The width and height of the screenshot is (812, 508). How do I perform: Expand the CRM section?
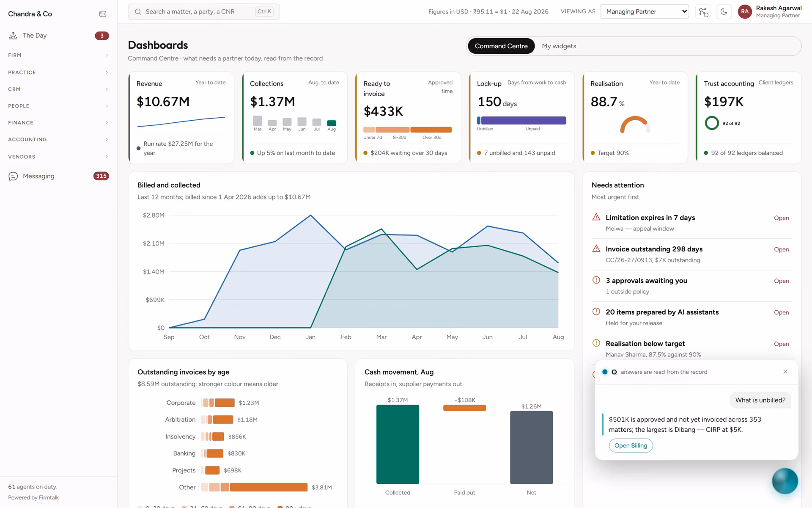coord(58,89)
